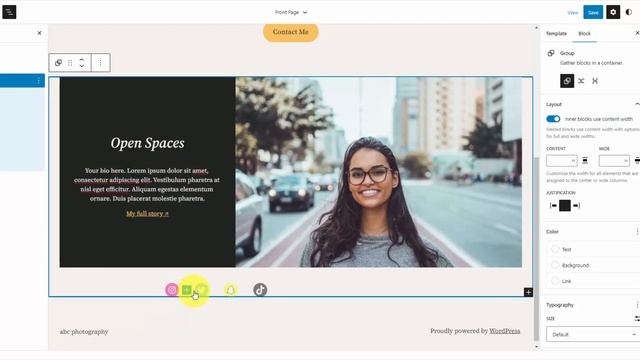Open the Text color picker
Image resolution: width=640 pixels, height=360 pixels.
click(x=593, y=249)
